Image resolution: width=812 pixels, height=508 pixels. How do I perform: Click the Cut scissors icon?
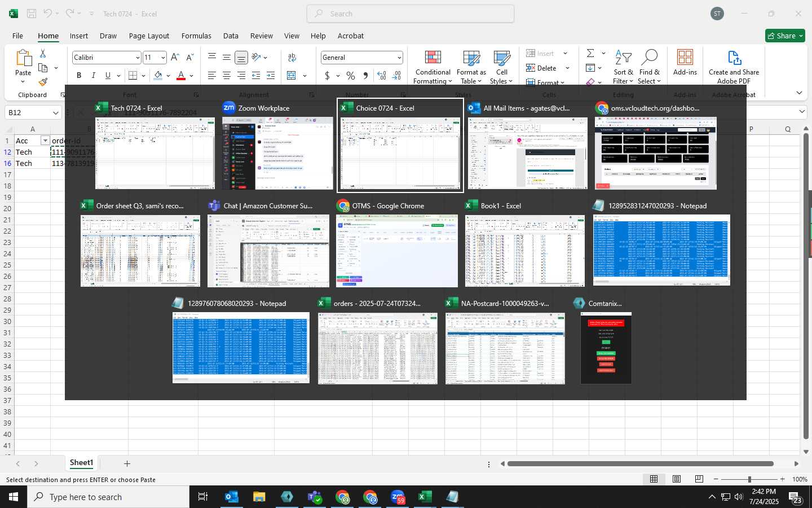pos(43,53)
